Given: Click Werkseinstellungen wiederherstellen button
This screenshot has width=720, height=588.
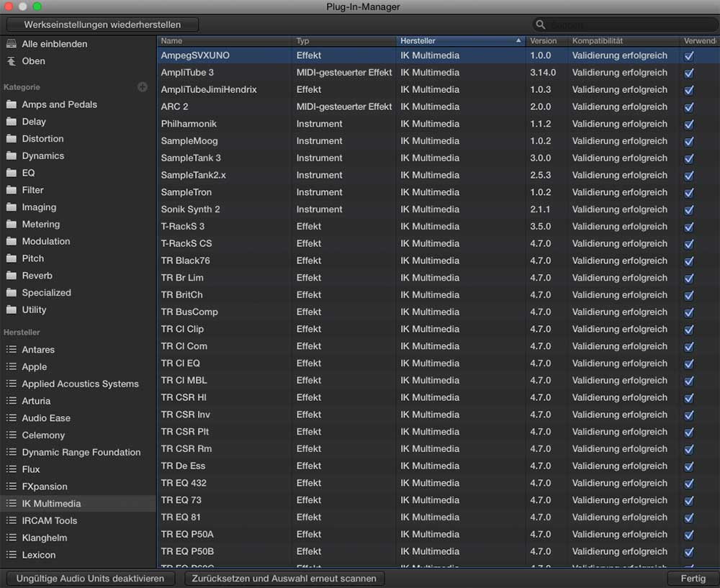Looking at the screenshot, I should click(x=102, y=24).
